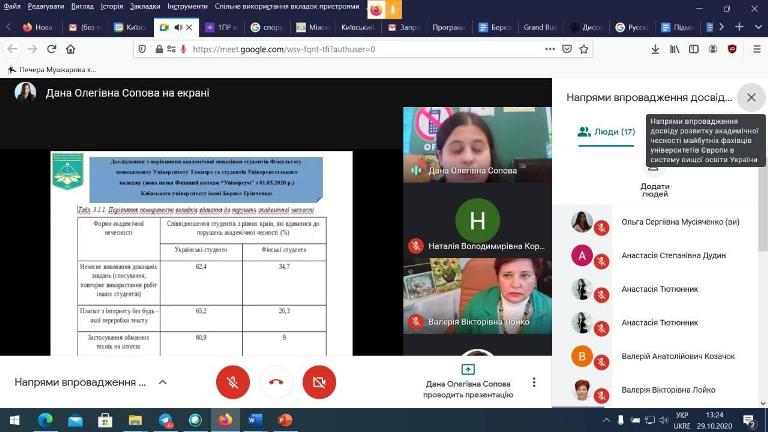Click Наталія Володимирівна tile with green H avatar
This screenshot has width=768, height=432.
click(x=477, y=220)
